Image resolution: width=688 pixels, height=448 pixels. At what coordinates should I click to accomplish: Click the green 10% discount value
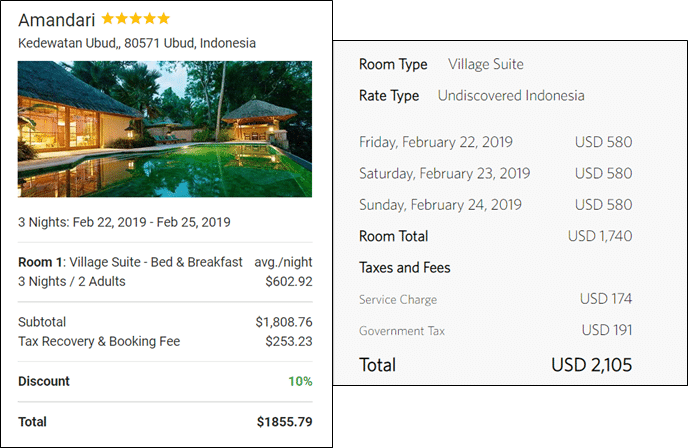(x=300, y=381)
